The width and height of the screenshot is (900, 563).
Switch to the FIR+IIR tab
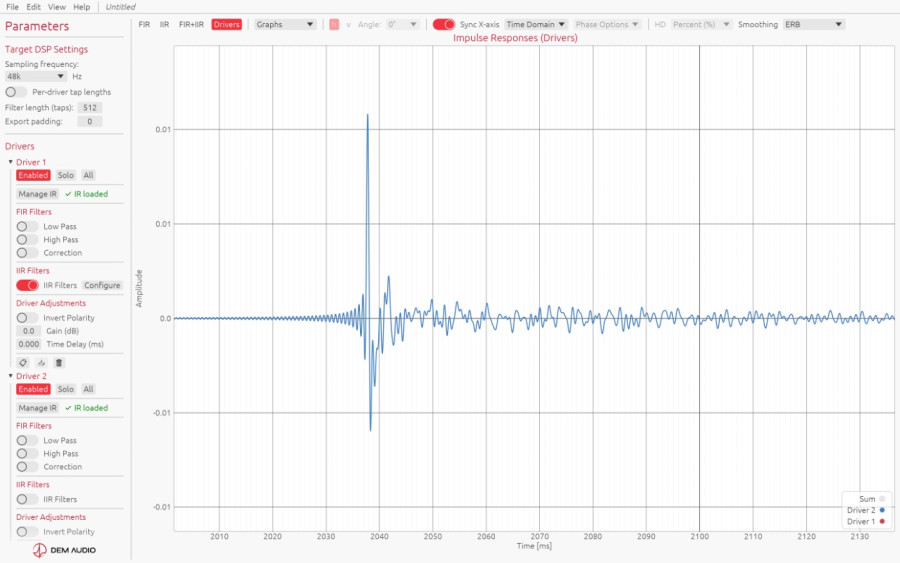(191, 24)
